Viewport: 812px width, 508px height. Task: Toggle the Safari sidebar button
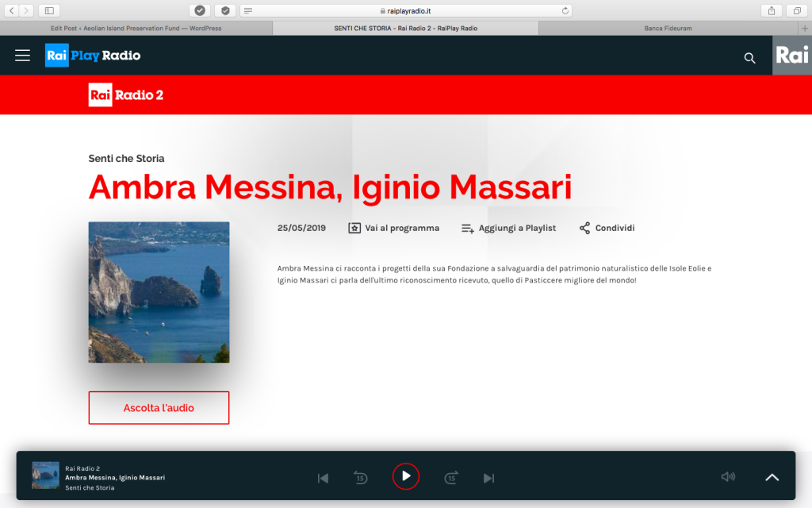(49, 10)
